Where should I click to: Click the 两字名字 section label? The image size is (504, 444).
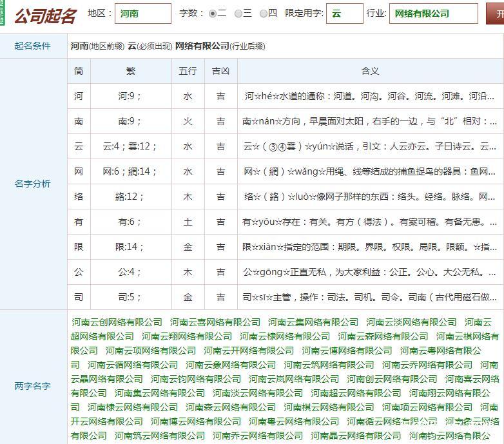pyautogui.click(x=32, y=386)
